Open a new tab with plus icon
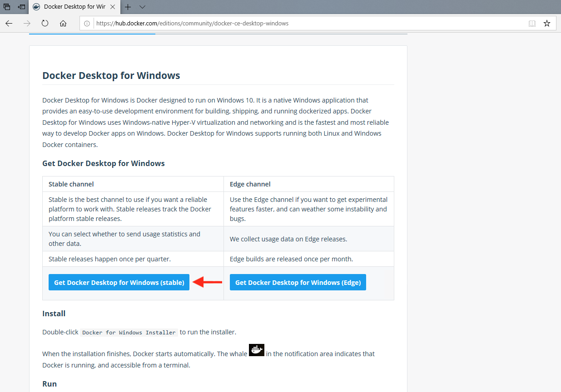 [128, 7]
